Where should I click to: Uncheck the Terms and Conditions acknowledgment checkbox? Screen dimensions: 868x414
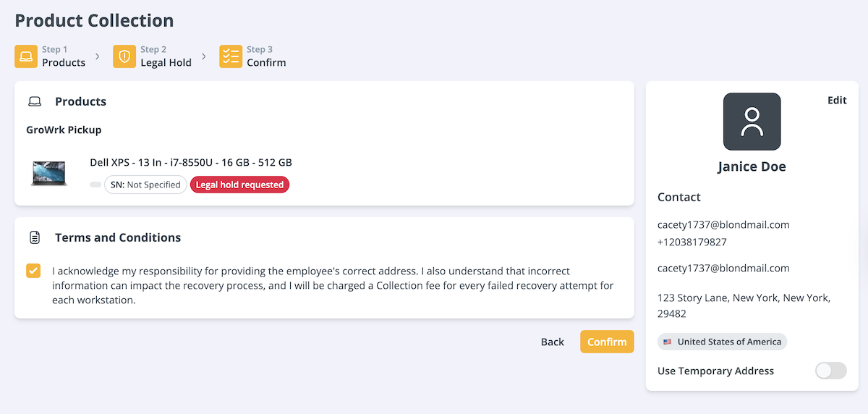tap(33, 271)
